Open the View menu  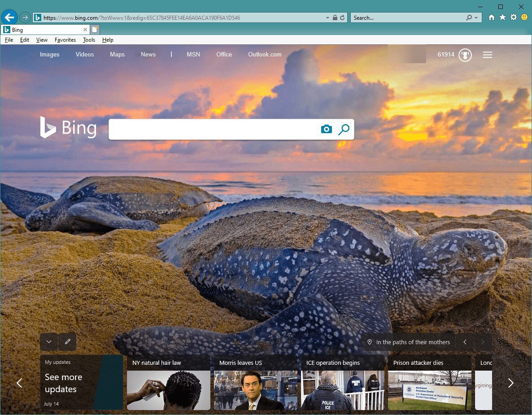coord(42,40)
